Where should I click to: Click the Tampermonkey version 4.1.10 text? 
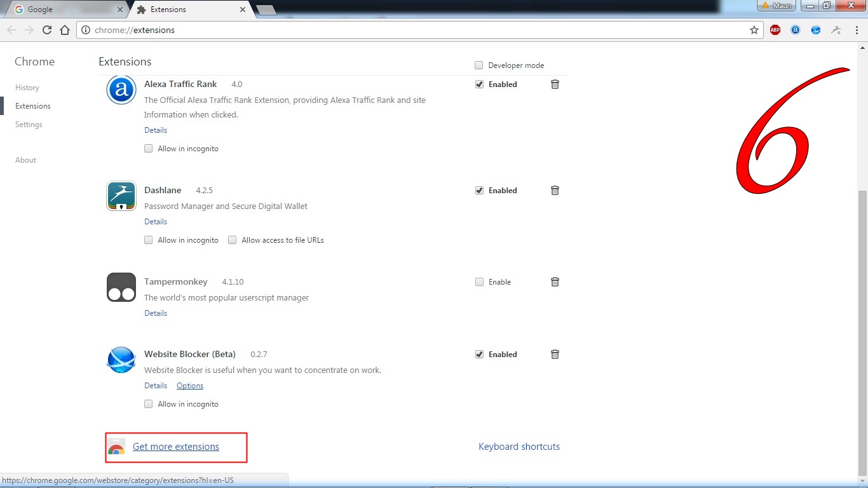(233, 282)
